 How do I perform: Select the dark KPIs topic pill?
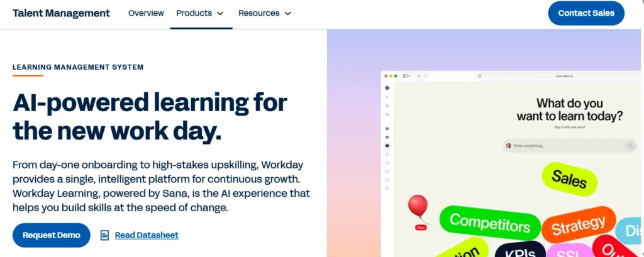pyautogui.click(x=520, y=251)
